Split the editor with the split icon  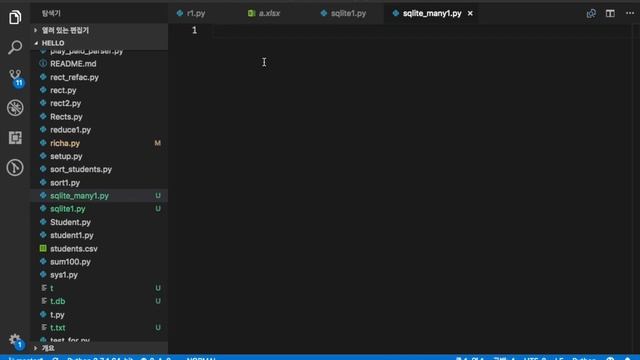(610, 13)
